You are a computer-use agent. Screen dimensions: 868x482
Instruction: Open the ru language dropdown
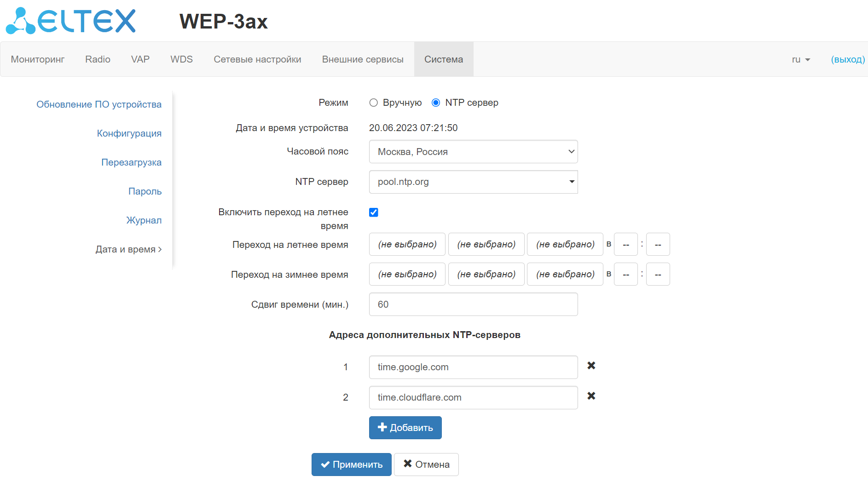tap(801, 59)
